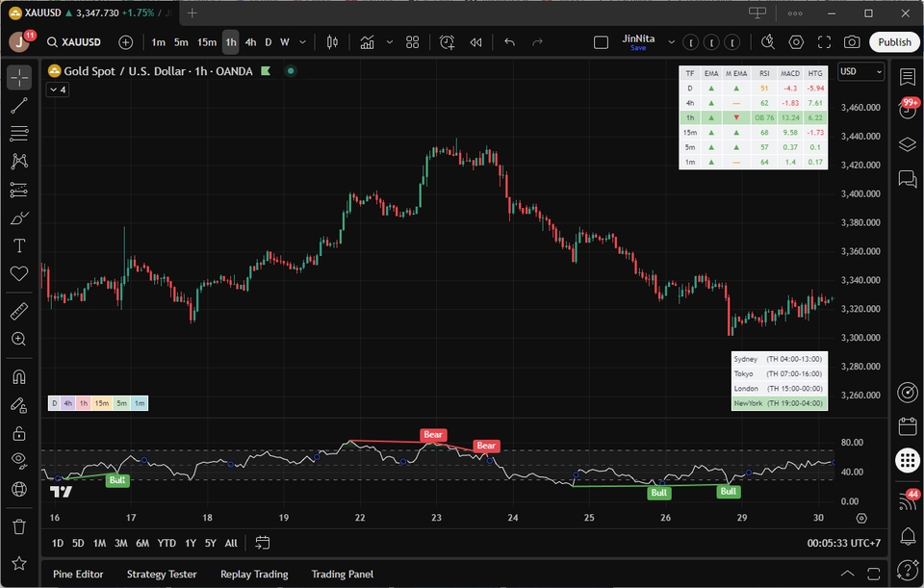Toggle lock all drawings padlock
The height and width of the screenshot is (588, 924).
tap(19, 433)
